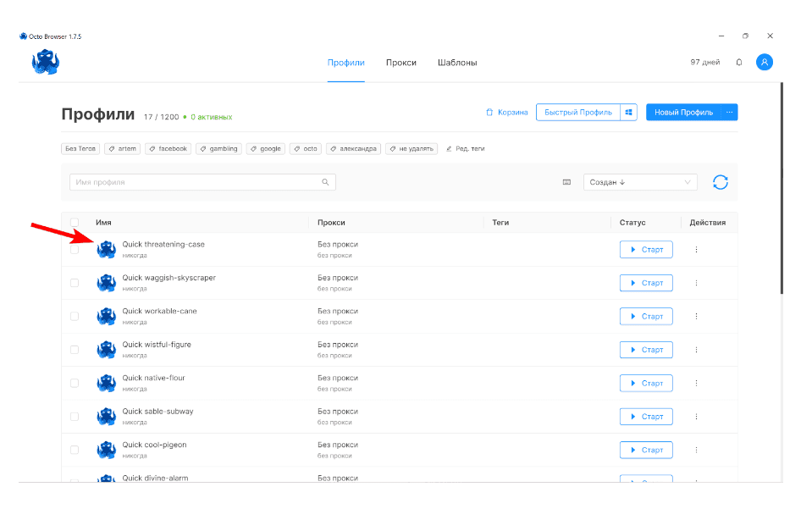Viewport: 812px width, 520px height.
Task: Check the Quick native-flour checkbox
Action: coord(75,383)
